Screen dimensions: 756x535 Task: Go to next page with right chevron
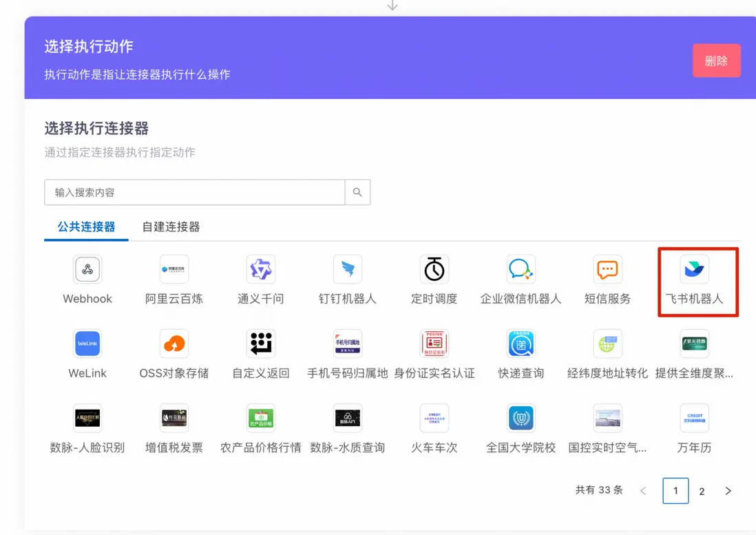[x=728, y=491]
